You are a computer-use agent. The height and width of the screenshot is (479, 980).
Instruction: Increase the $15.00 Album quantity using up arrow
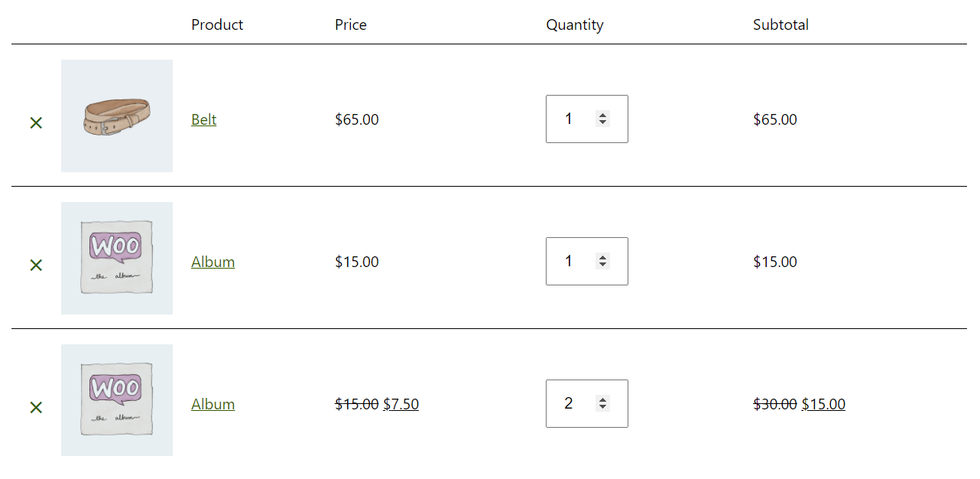tap(602, 257)
